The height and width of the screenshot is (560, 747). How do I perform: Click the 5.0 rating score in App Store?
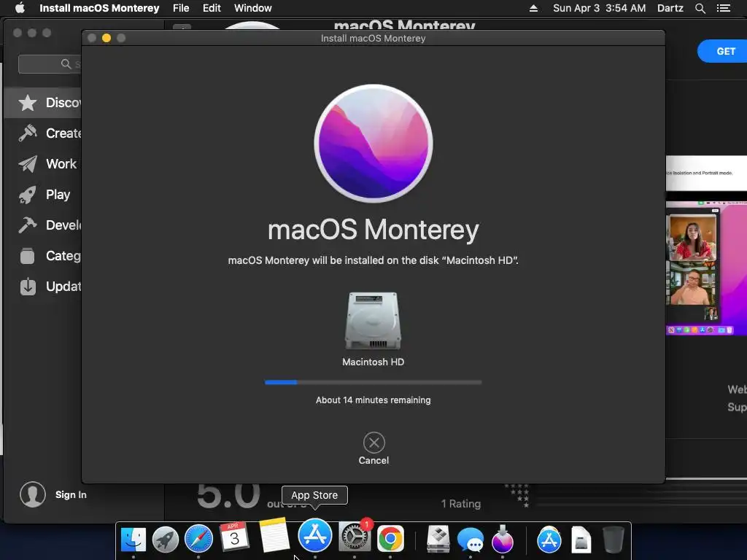tap(228, 495)
